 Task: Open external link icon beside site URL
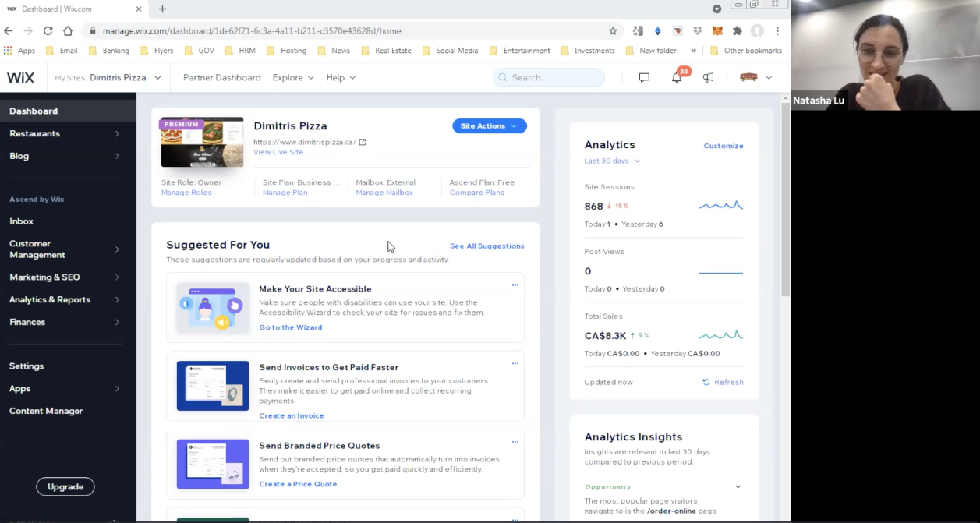(x=363, y=142)
